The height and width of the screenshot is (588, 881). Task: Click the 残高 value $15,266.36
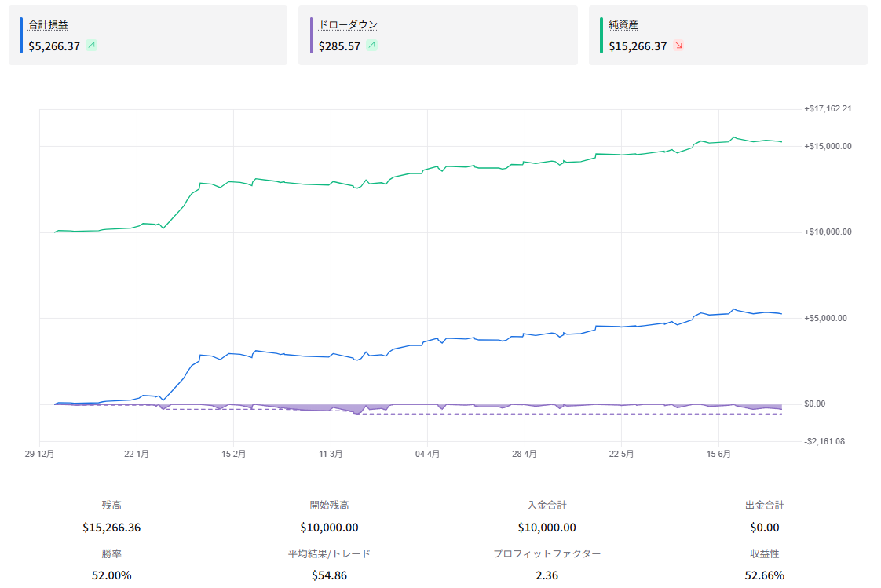tap(111, 528)
